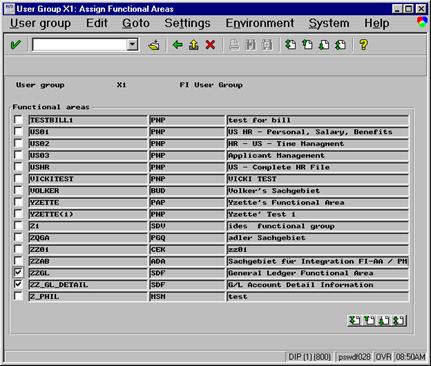Image resolution: width=431 pixels, height=366 pixels.
Task: Click the VOLKER name field
Action: 88,191
